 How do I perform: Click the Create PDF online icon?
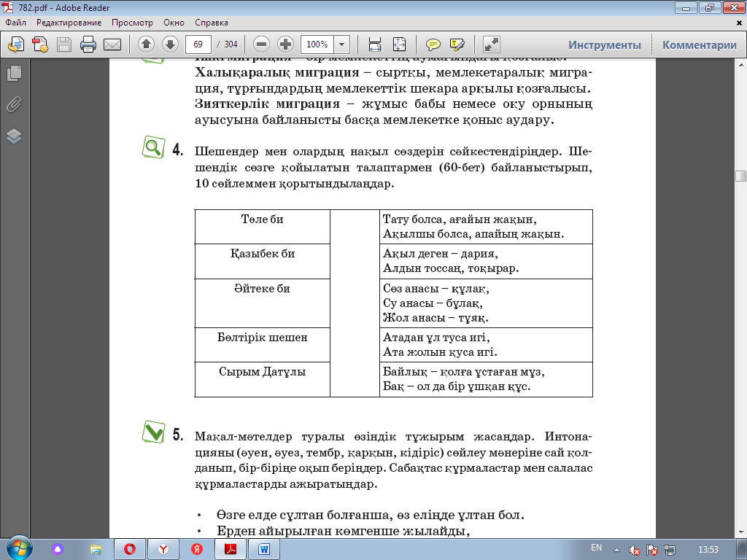tap(16, 44)
